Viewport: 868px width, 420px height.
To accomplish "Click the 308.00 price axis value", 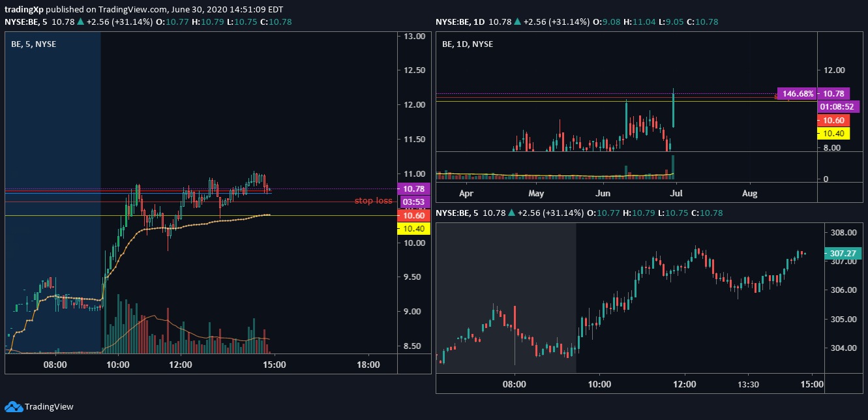I will pos(843,233).
